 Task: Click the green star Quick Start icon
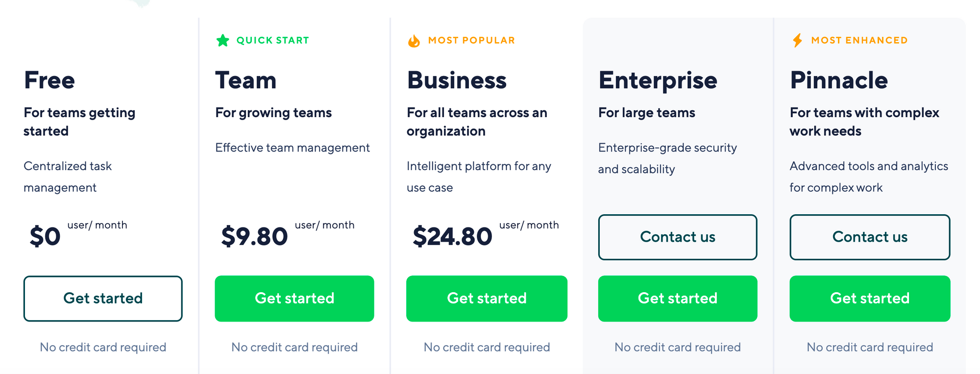coord(223,40)
